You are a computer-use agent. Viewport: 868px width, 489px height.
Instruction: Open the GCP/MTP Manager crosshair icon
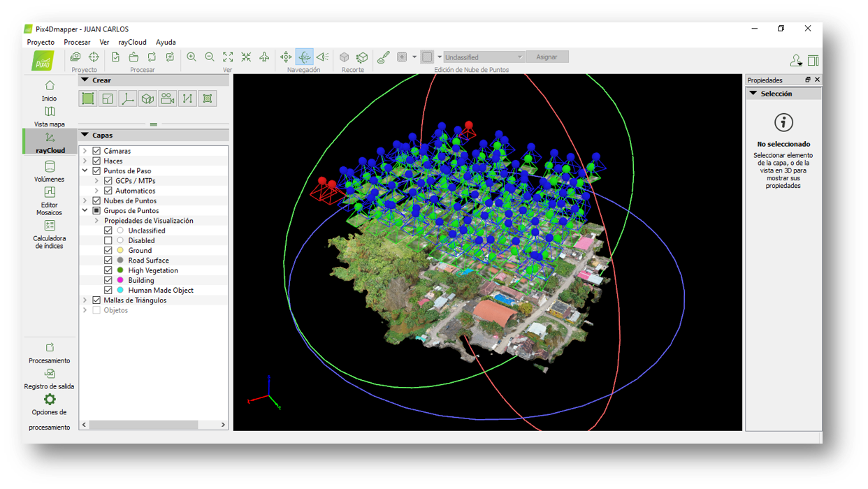(x=94, y=57)
